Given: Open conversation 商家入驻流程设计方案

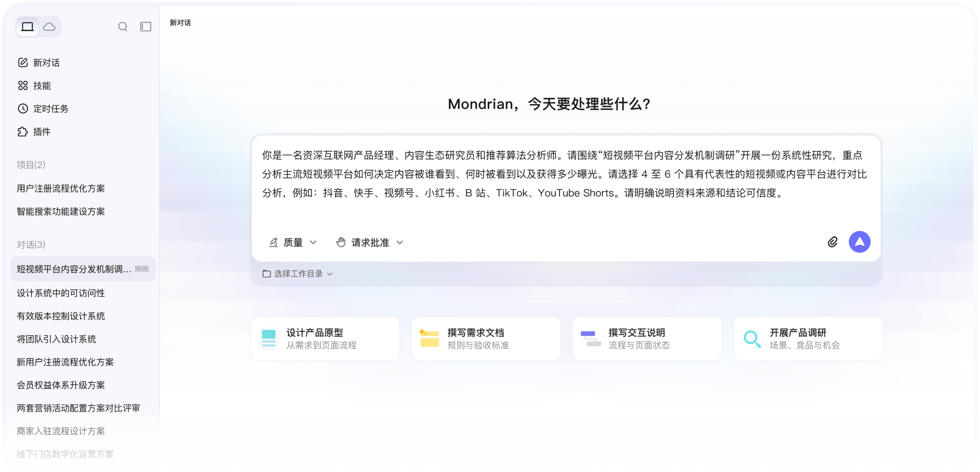Looking at the screenshot, I should click(61, 431).
